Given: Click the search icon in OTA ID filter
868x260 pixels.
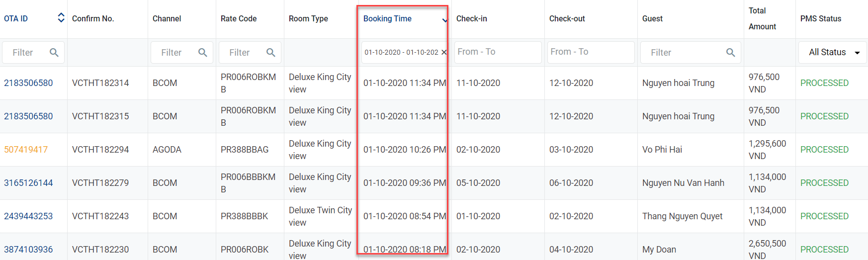Looking at the screenshot, I should (x=54, y=52).
